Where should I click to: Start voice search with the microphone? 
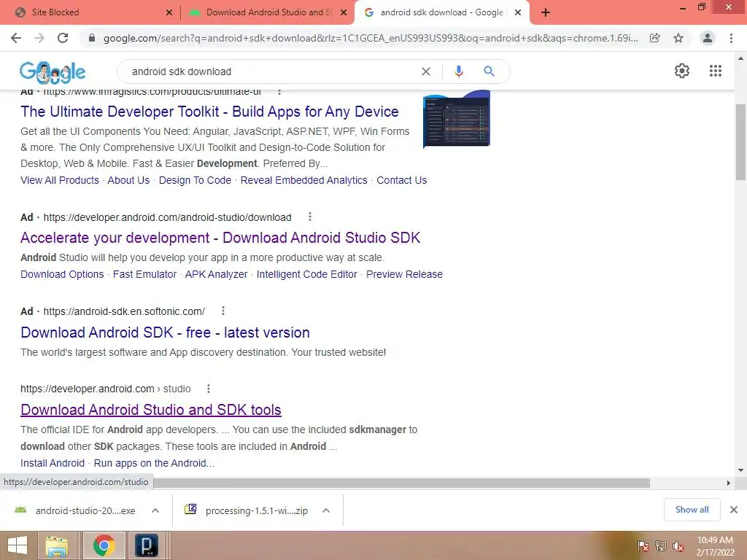tap(458, 71)
